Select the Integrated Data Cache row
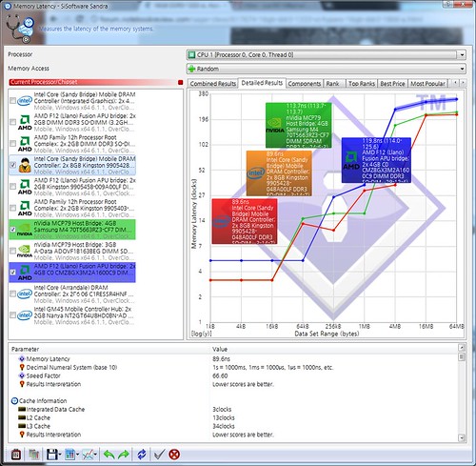Viewport: 476px width, 466px height. 233,409
